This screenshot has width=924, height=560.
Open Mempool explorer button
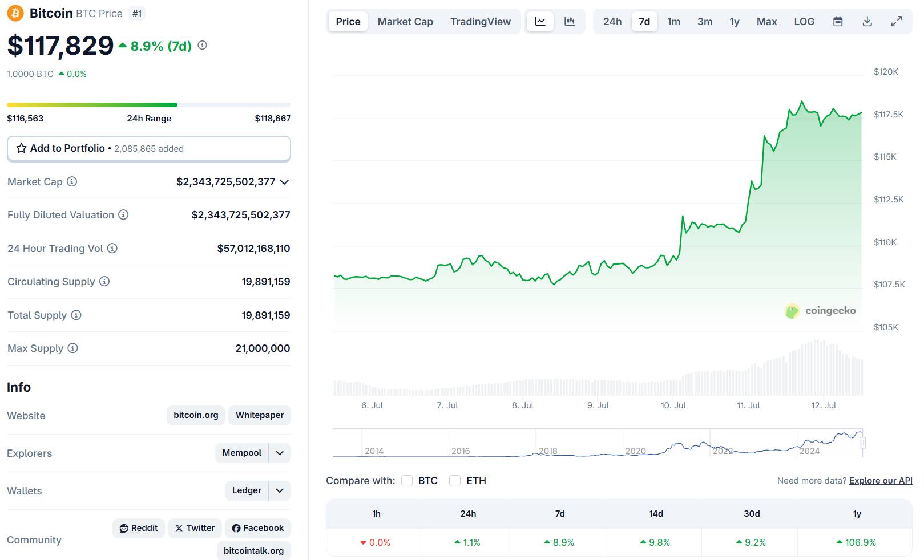pyautogui.click(x=242, y=453)
